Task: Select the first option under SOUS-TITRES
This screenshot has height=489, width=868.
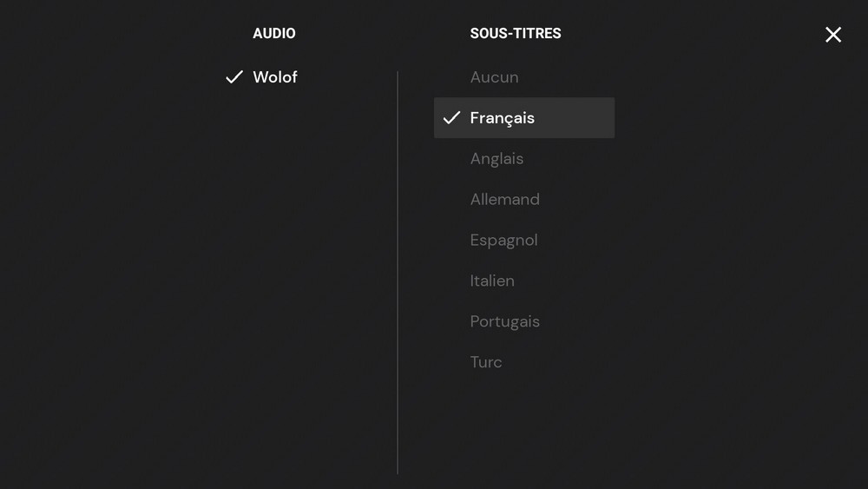Action: [x=494, y=77]
